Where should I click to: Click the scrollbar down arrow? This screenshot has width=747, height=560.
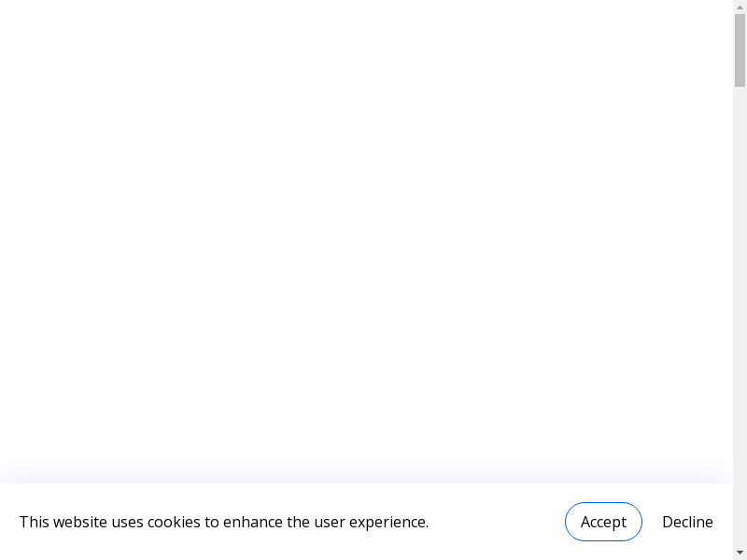[x=740, y=553]
